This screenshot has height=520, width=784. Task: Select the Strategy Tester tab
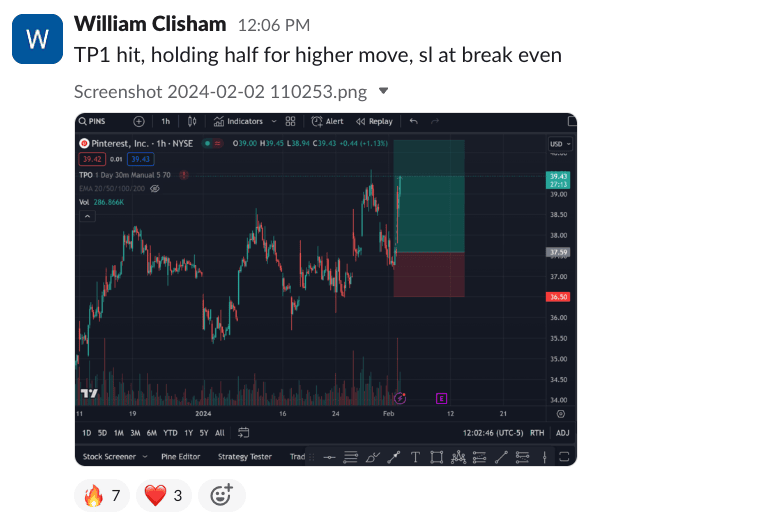245,457
